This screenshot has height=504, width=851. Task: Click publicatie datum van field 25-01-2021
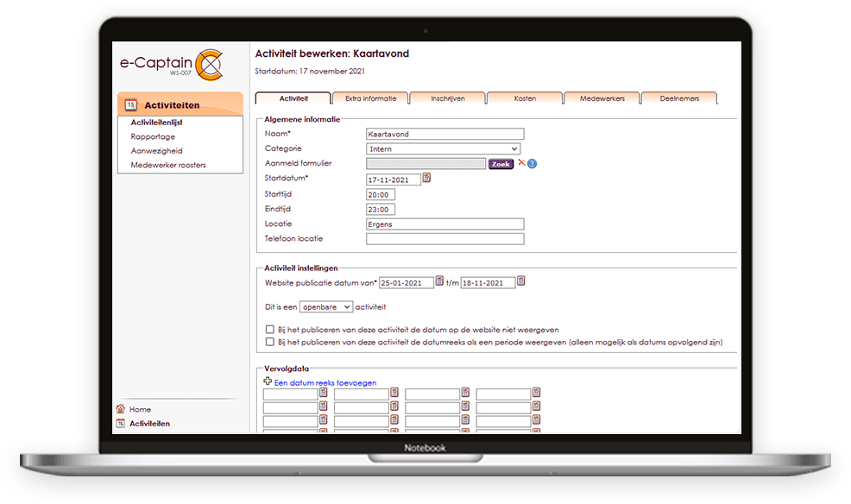pyautogui.click(x=407, y=283)
